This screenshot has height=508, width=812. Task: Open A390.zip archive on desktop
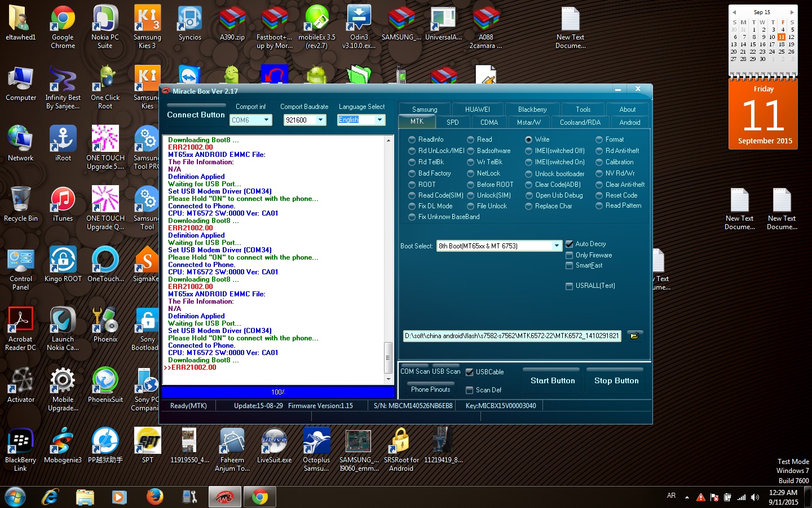tap(232, 24)
